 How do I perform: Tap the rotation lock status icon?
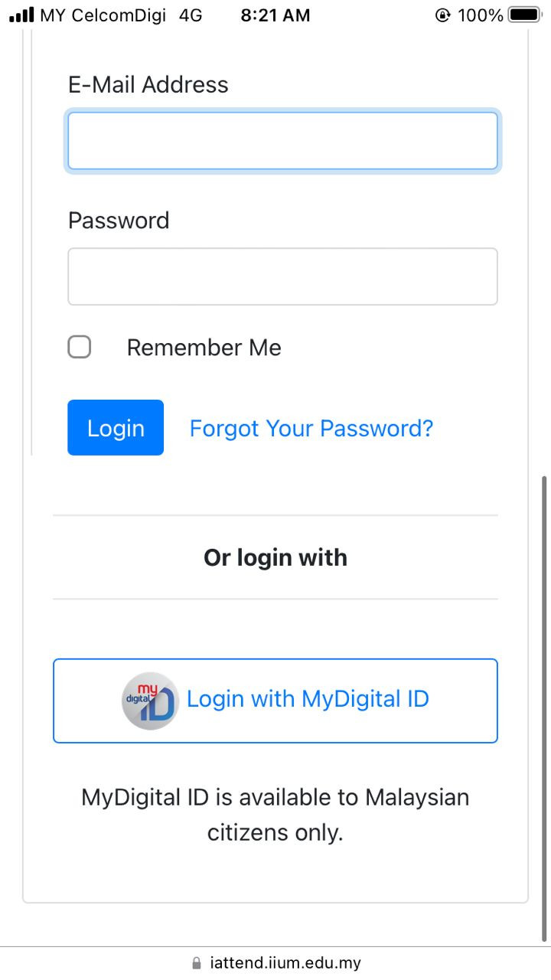[x=442, y=15]
